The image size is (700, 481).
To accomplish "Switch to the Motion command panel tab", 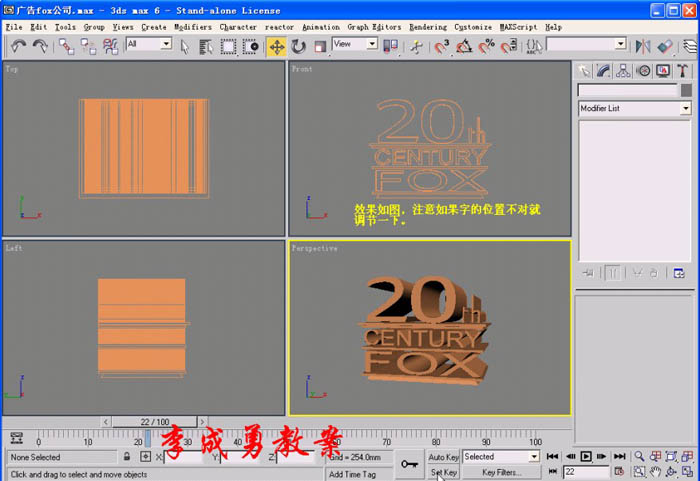I will tap(643, 71).
